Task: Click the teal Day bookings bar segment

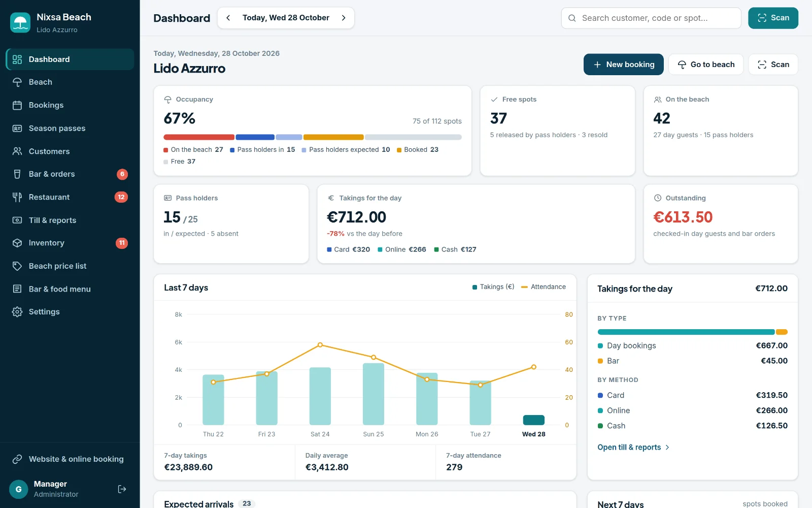Action: (x=686, y=332)
